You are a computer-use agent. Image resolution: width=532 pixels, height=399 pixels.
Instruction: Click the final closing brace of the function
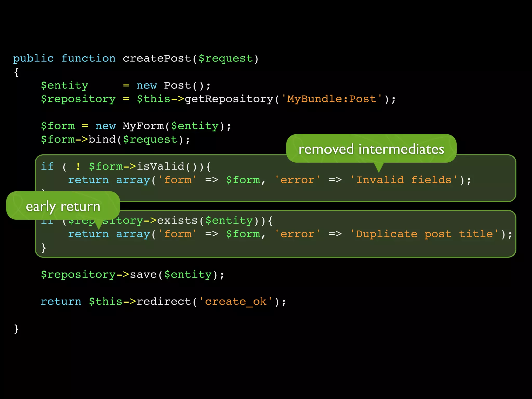[x=16, y=329]
